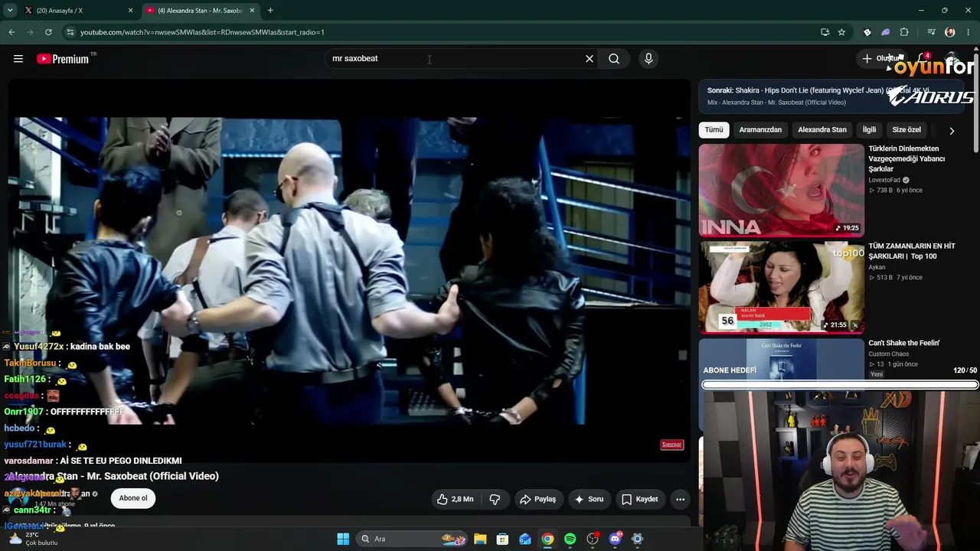Open Settings gear from the taskbar
The height and width of the screenshot is (551, 980).
pos(637,539)
